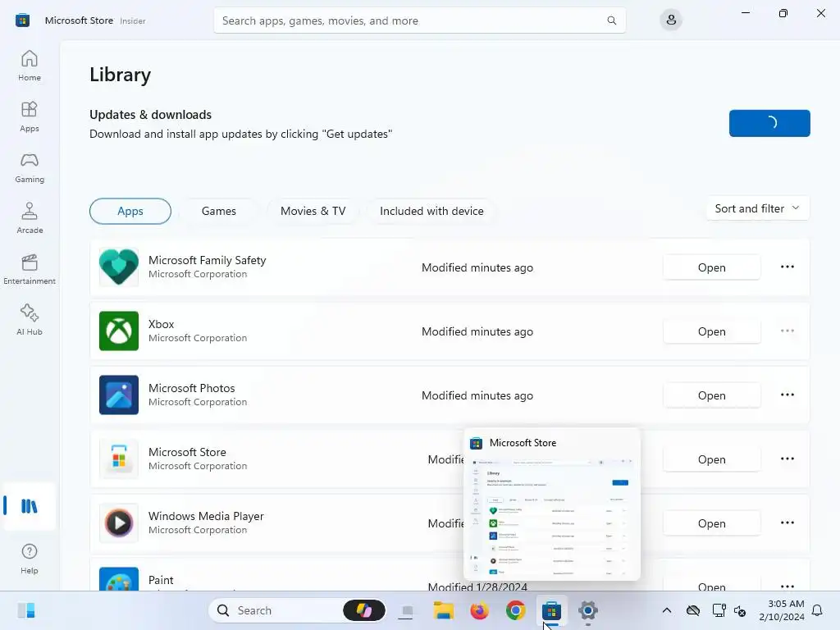Open the Arcade section in the sidebar
Viewport: 840px width, 630px height.
click(30, 218)
